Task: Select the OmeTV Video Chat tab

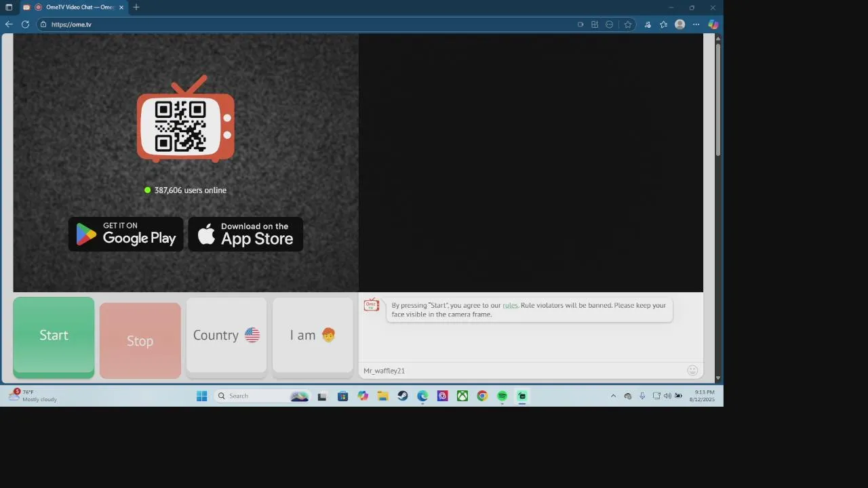Action: tap(73, 7)
